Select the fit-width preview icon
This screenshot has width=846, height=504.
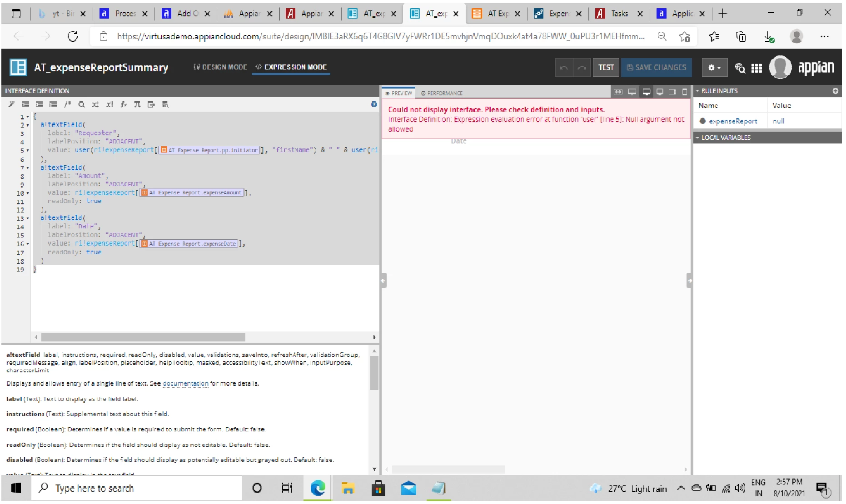(618, 92)
